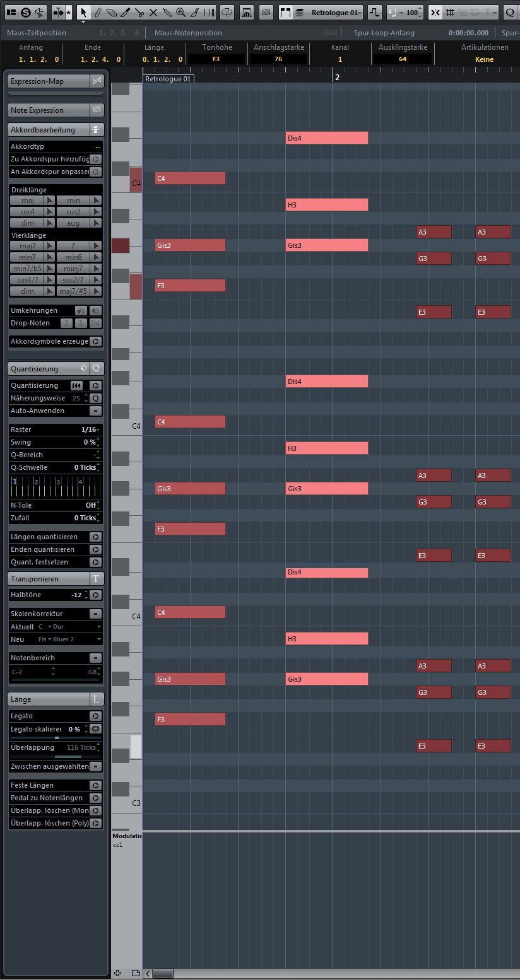Open the insert velocity 100 dropdown

(x=412, y=12)
